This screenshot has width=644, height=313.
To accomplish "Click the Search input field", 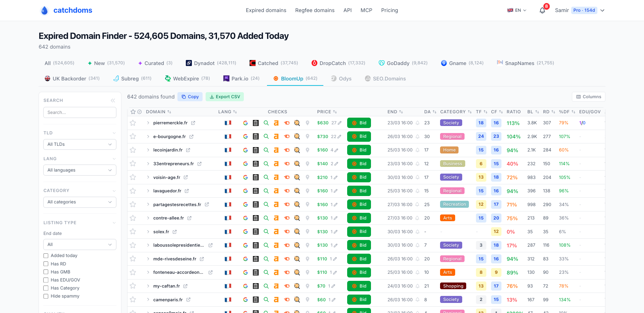I will 80,113.
